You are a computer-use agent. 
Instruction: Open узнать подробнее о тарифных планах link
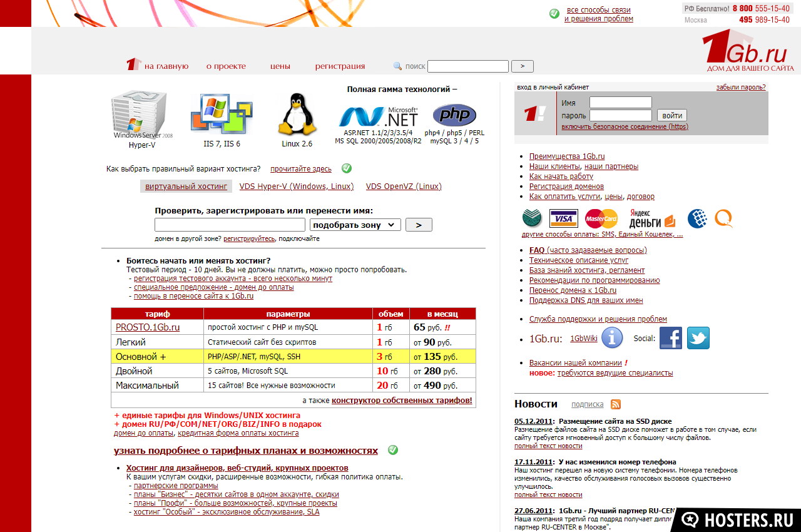tap(245, 451)
